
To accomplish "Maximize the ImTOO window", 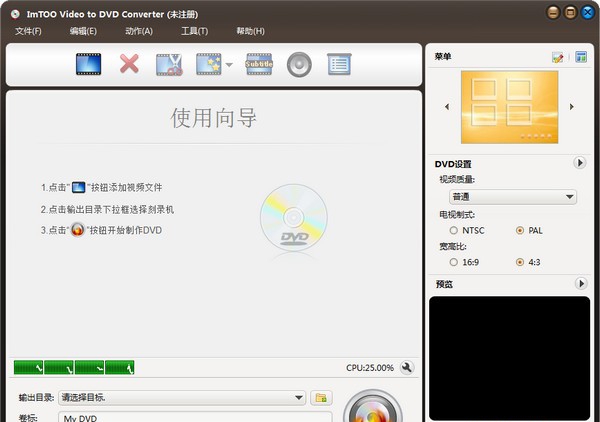I will 570,13.
